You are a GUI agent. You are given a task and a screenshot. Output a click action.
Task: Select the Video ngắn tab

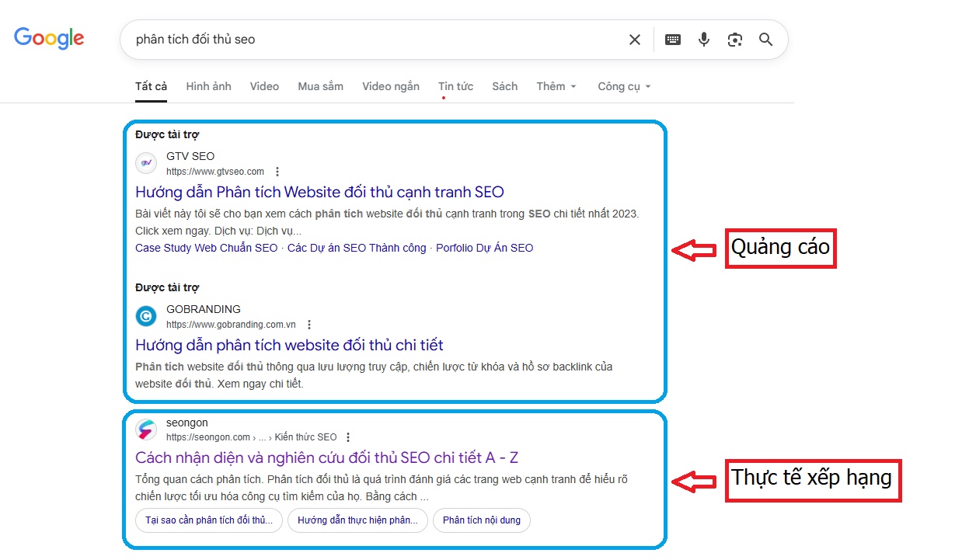390,86
